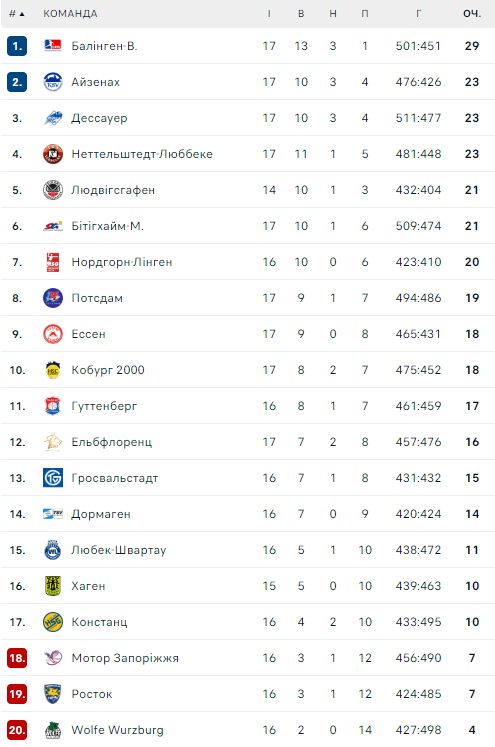Open the Кобург 2000 crest icon
Viewport: 495px width, 747px height.
(x=52, y=370)
